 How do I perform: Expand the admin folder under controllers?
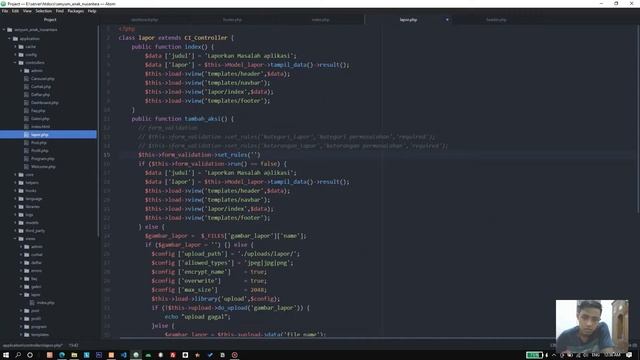21,71
